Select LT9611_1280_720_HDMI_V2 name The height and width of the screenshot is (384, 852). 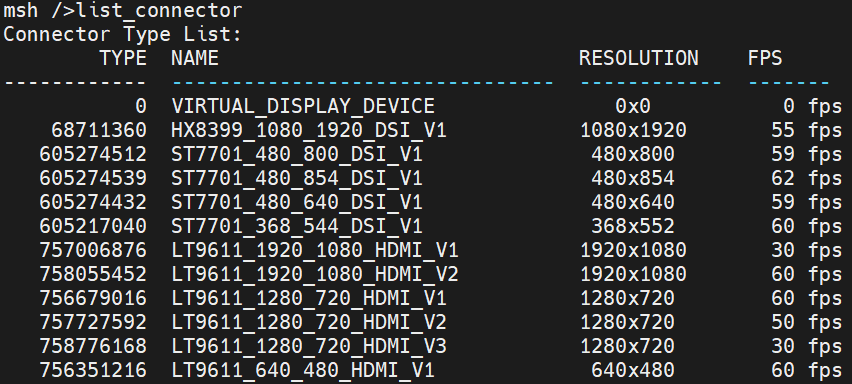(x=309, y=322)
